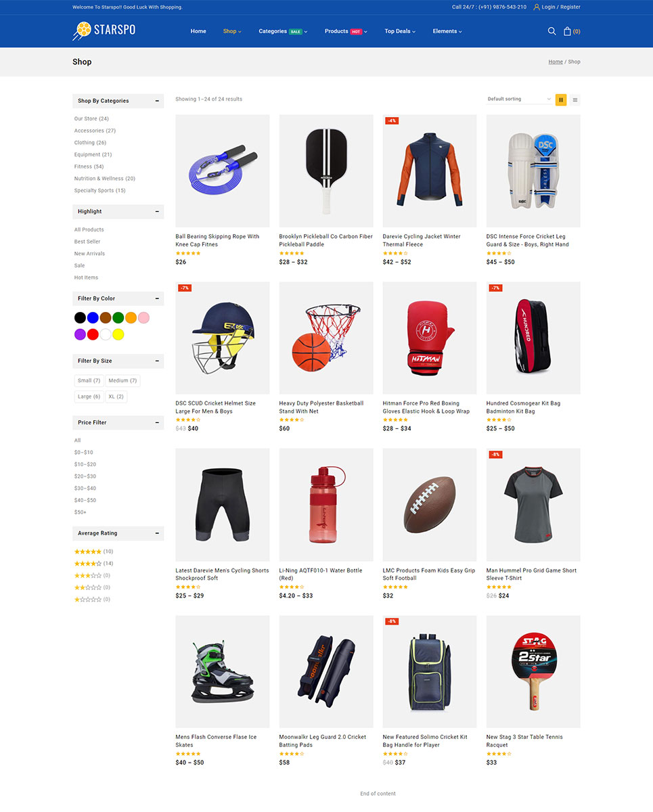Collapse the Filter By Color section

pyautogui.click(x=157, y=298)
